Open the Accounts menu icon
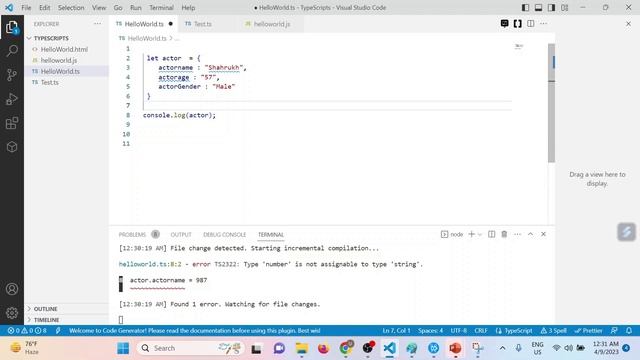 [12, 289]
